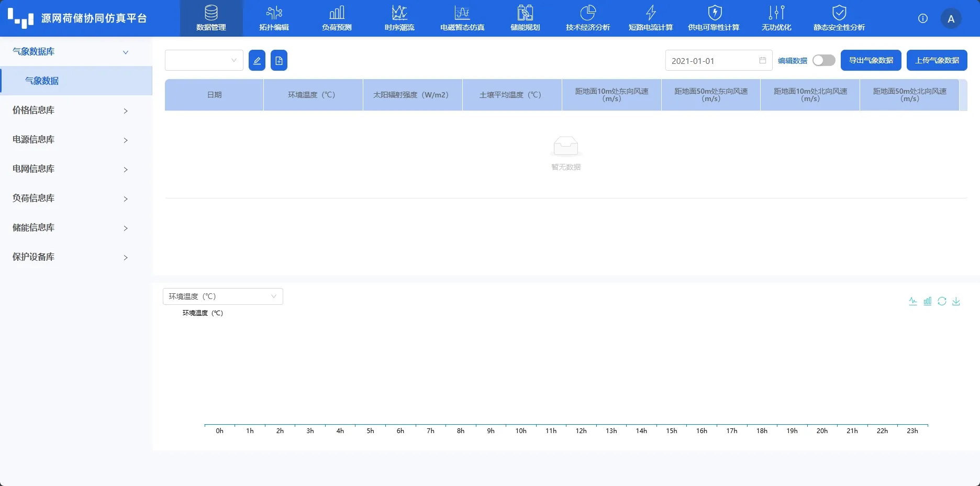
Task: Click the 导出气象数据 button
Action: click(871, 60)
